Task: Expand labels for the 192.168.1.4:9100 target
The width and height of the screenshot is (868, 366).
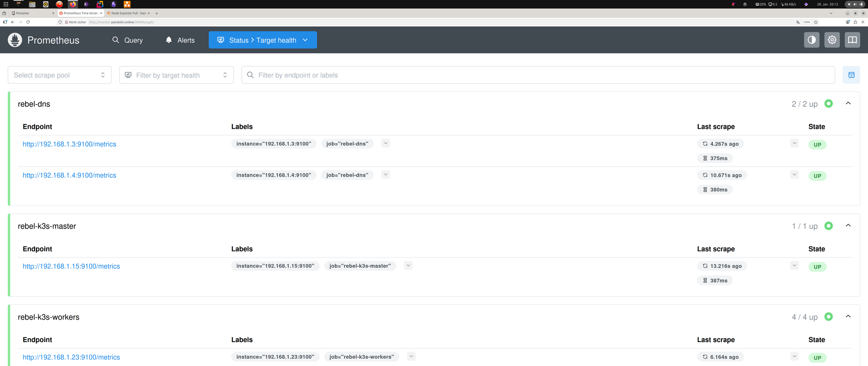Action: [385, 175]
